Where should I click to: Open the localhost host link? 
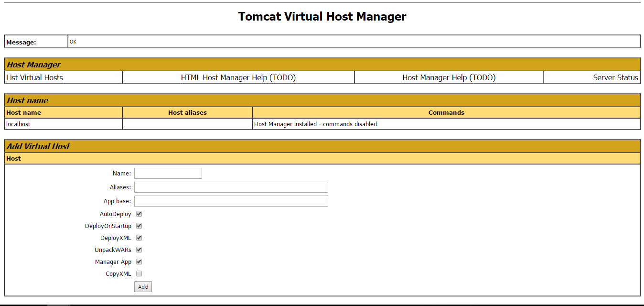tap(18, 124)
